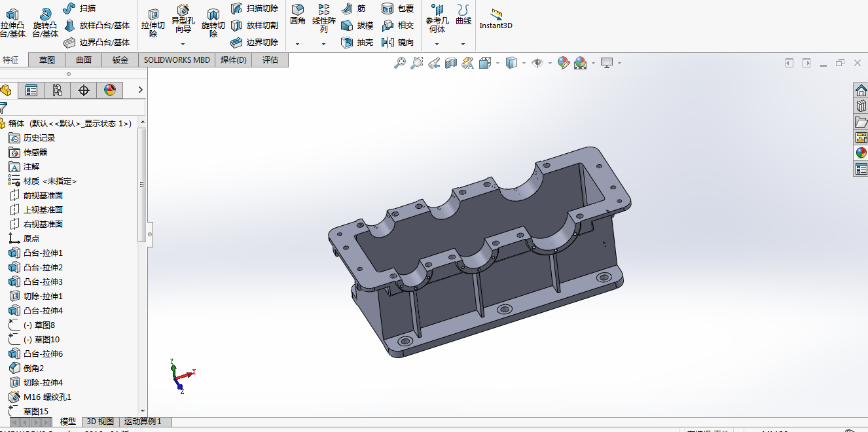This screenshot has width=868, height=432.
Task: Expand the Curves (曲线) dropdown arrow
Action: pyautogui.click(x=463, y=45)
